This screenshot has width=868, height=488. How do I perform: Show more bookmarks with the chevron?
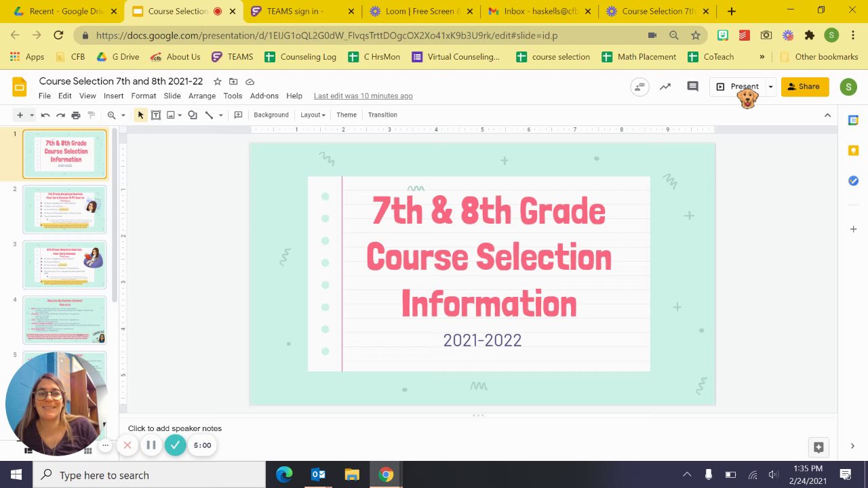[762, 57]
